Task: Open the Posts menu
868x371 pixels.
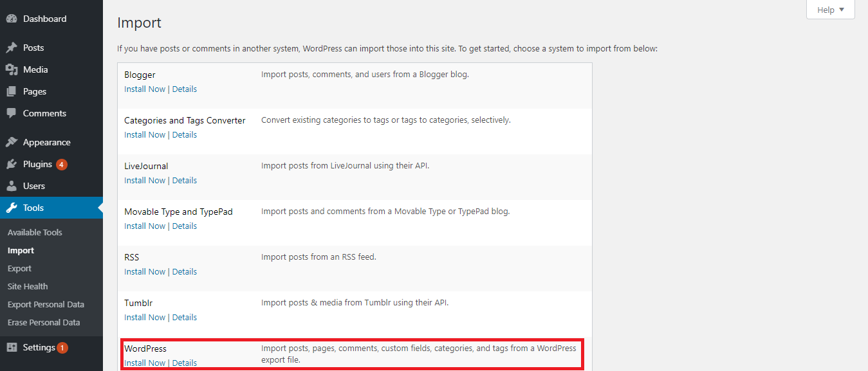Action: coord(33,48)
